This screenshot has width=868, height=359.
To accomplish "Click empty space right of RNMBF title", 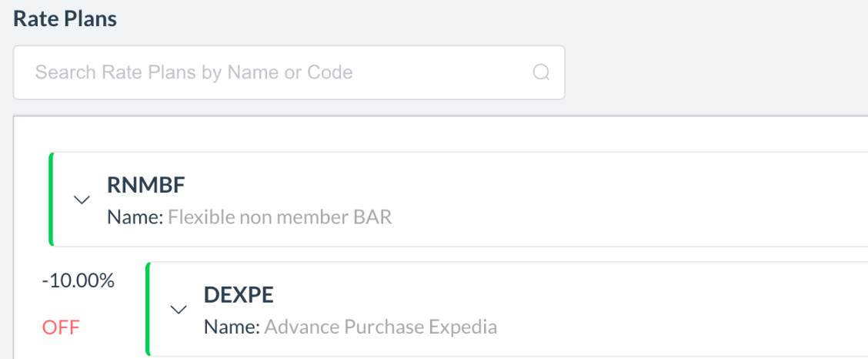I will click(x=539, y=186).
